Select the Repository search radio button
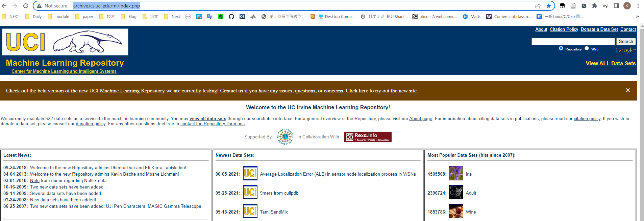 [561, 48]
